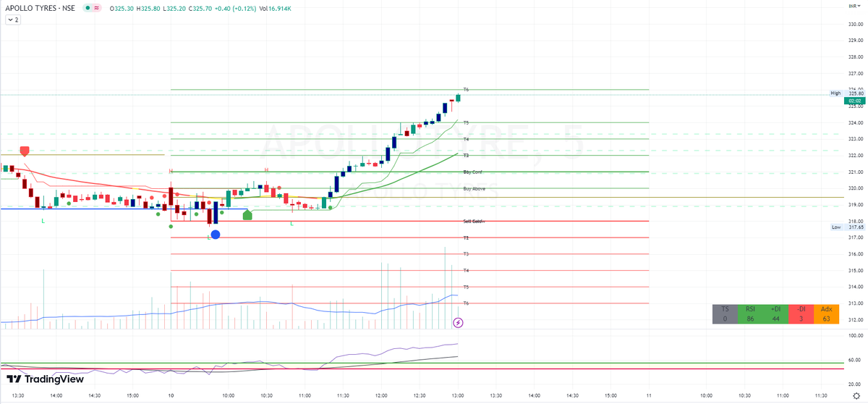Click the 330.00 price axis label

tap(854, 23)
